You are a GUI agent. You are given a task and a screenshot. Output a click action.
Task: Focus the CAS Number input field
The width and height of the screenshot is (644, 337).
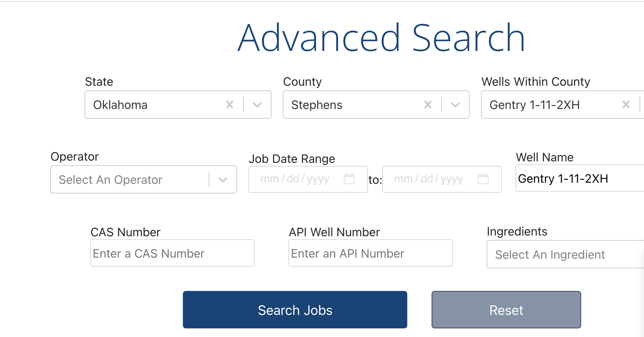(172, 253)
